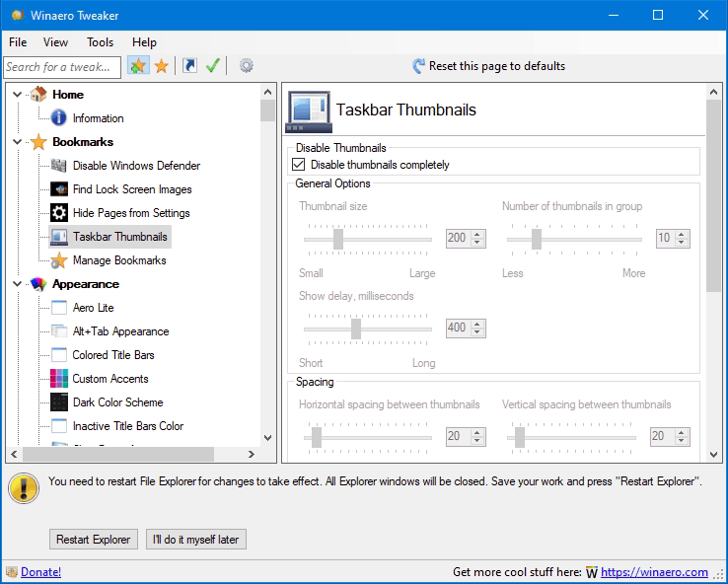Click the Show delay milliseconds slider handle
728x584 pixels.
pos(356,328)
